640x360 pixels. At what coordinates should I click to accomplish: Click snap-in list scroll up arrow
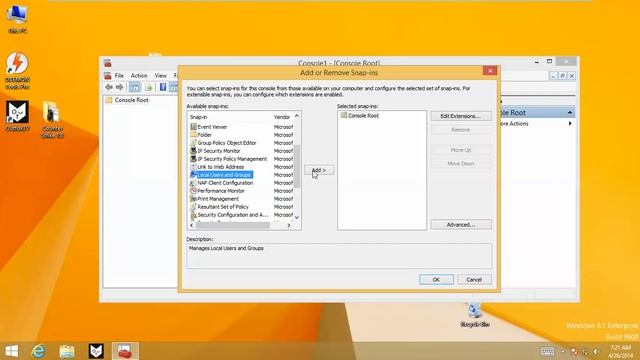(297, 116)
